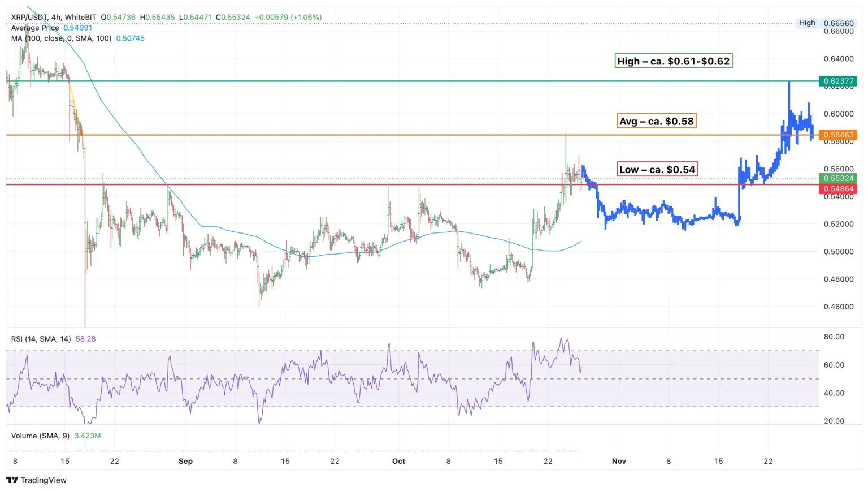Click the 'Low – ca. $0.54' annotation

pos(657,170)
